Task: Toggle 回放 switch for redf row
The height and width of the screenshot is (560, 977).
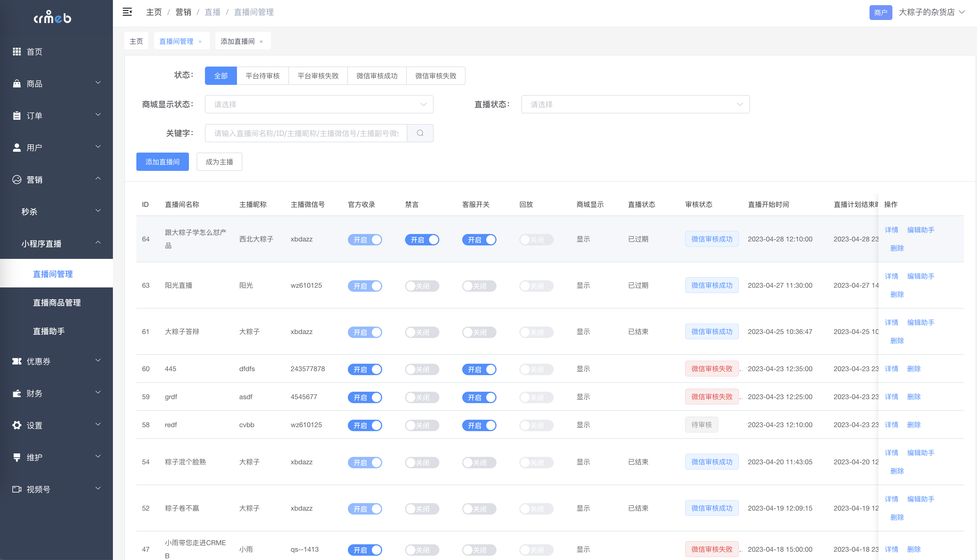Action: tap(537, 425)
